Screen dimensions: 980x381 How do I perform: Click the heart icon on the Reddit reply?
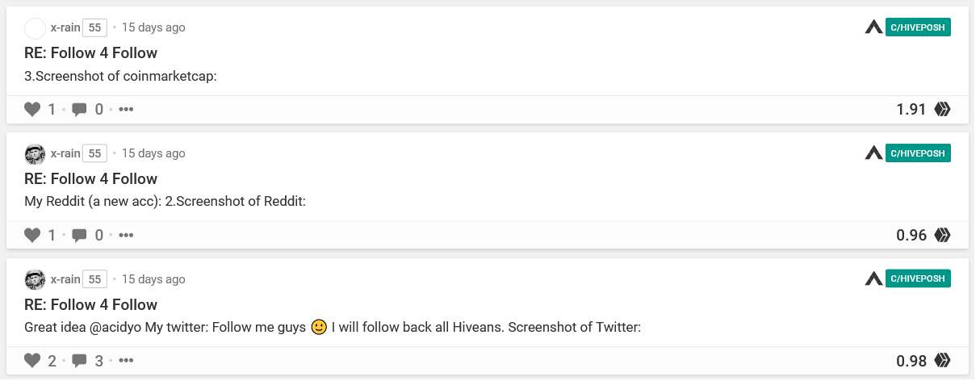[x=32, y=235]
